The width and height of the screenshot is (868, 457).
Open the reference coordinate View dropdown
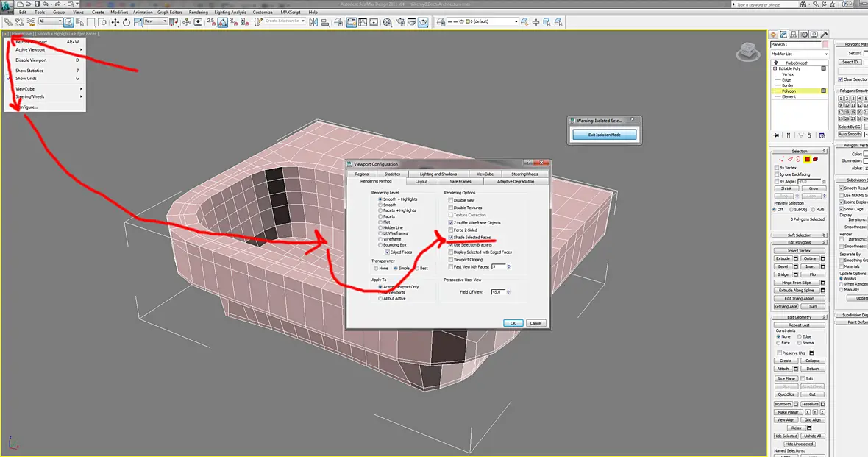155,21
